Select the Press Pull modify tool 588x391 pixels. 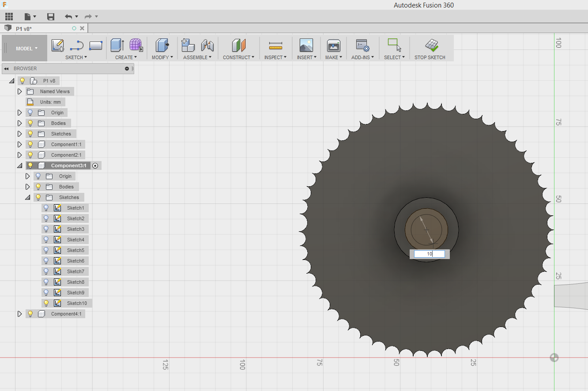(162, 45)
